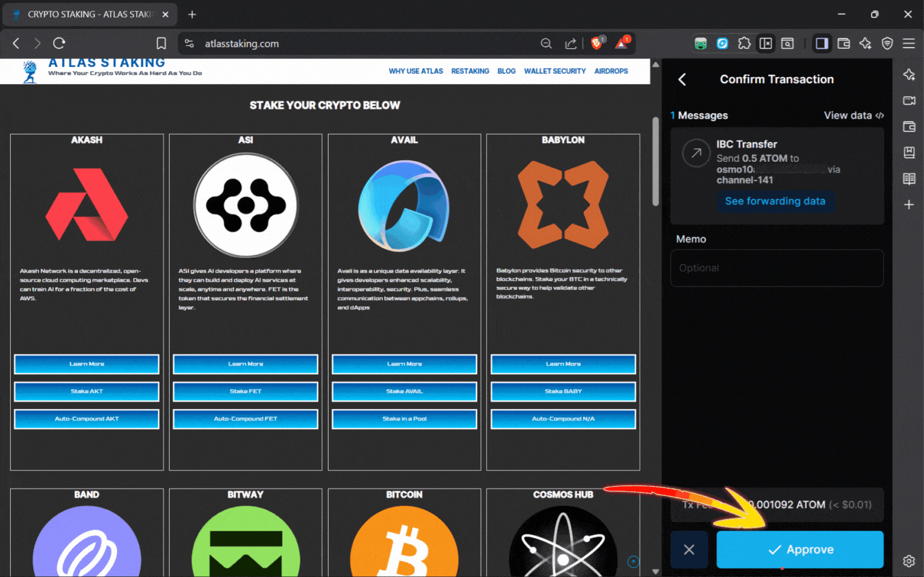Toggle the browser sidebar panel
Screen dimensions: 924x577
pyautogui.click(x=822, y=43)
